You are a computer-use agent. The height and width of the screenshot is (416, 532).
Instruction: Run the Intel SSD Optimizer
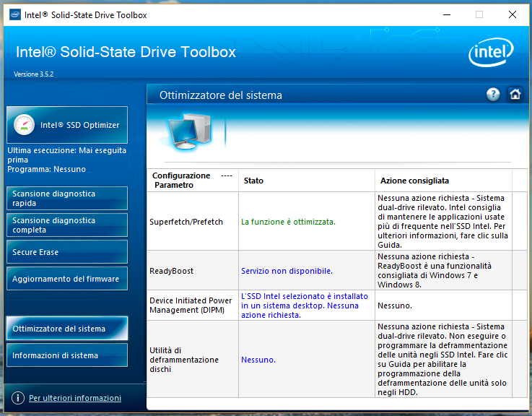click(x=67, y=125)
